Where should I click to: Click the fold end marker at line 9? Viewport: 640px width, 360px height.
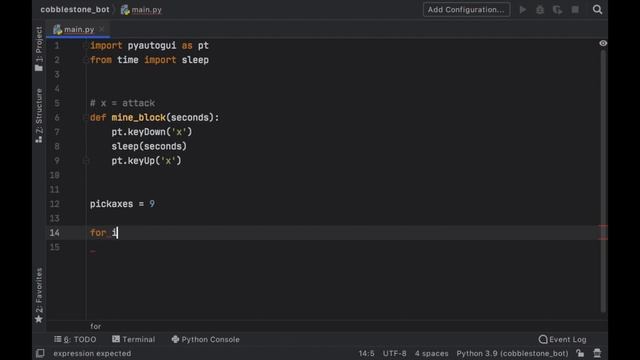click(x=86, y=161)
